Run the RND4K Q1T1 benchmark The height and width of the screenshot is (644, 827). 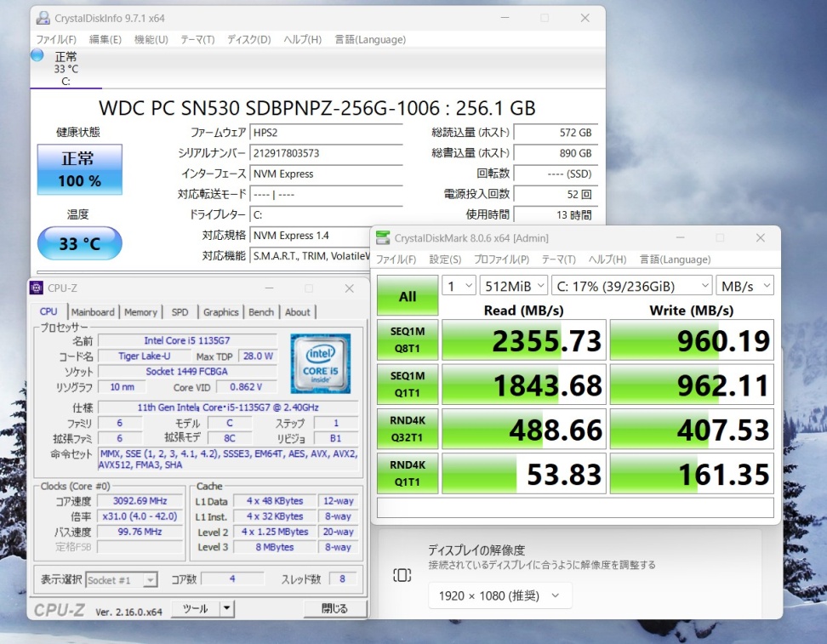(x=408, y=473)
